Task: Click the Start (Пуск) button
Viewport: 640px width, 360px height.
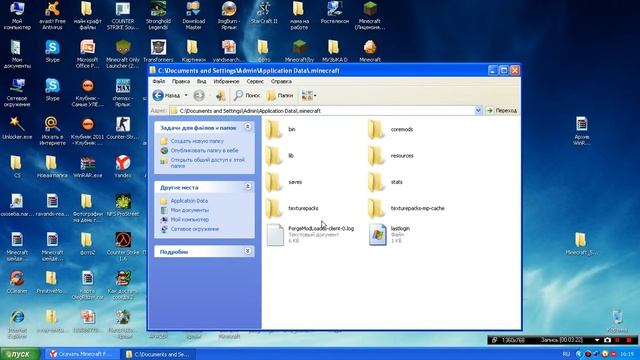Action: [x=20, y=354]
